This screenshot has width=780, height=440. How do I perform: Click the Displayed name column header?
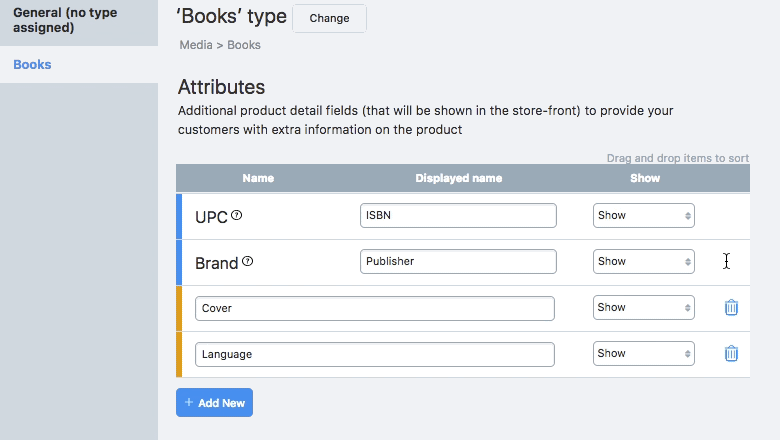click(x=458, y=178)
